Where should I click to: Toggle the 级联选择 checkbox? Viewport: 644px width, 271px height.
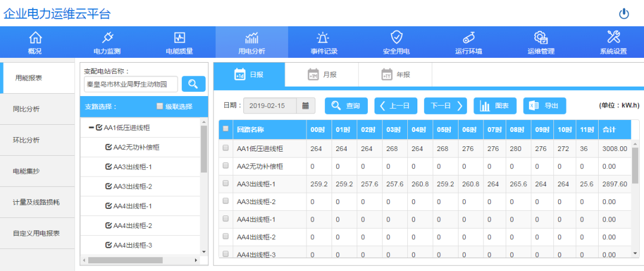(160, 106)
